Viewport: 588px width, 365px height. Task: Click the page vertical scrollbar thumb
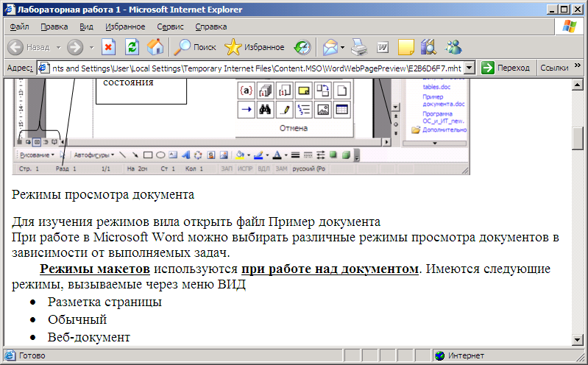(x=578, y=138)
